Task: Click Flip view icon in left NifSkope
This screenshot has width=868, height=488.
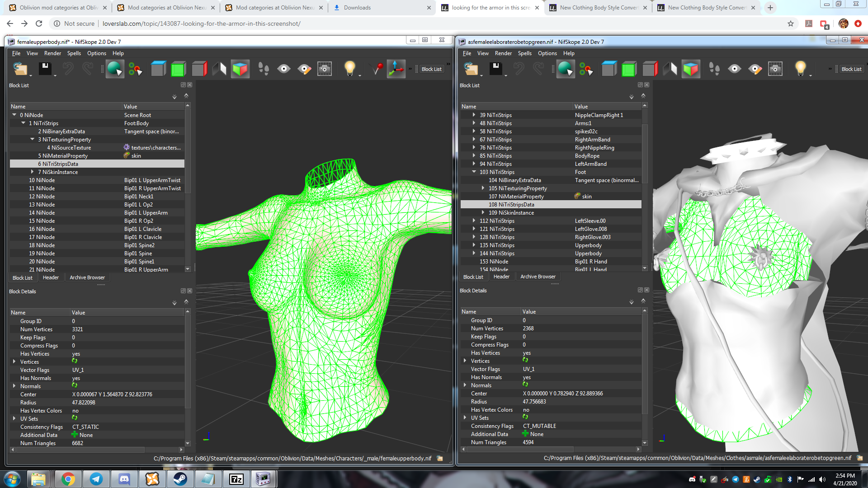Action: coord(219,69)
